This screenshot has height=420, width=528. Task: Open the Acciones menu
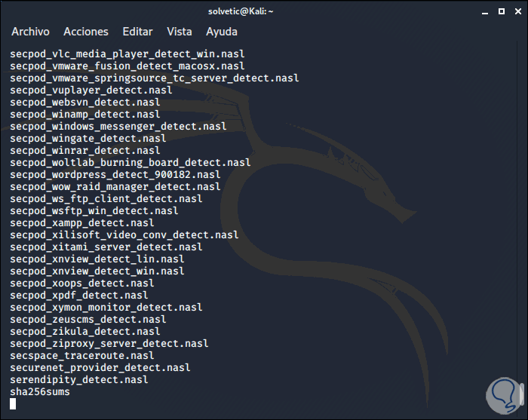pos(86,32)
